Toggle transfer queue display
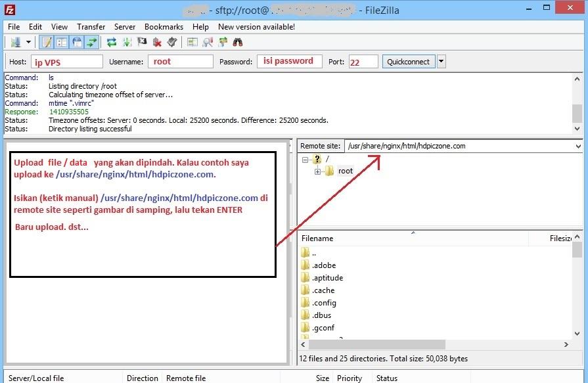 [92, 42]
